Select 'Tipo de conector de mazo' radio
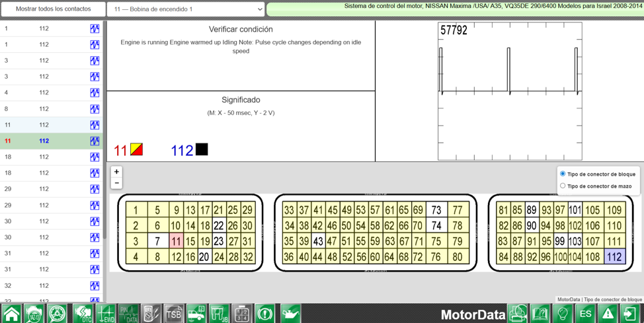Viewport: 644px width, 323px height. point(563,186)
